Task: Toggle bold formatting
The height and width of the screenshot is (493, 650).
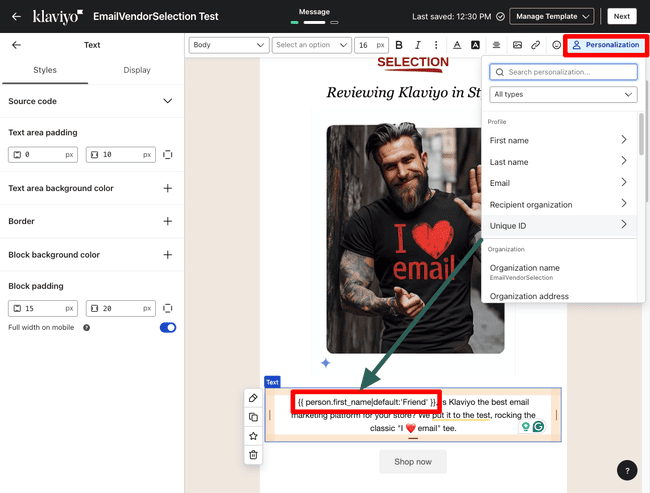Action: click(399, 45)
